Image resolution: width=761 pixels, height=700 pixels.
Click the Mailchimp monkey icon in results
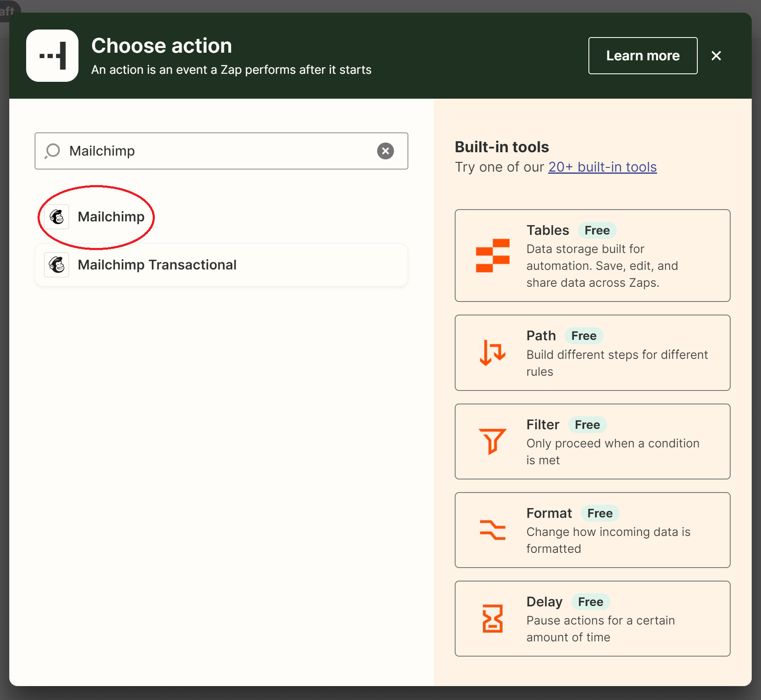(57, 217)
